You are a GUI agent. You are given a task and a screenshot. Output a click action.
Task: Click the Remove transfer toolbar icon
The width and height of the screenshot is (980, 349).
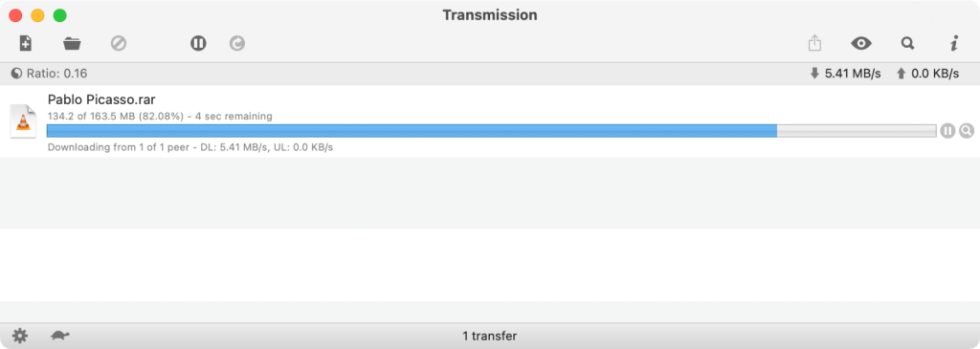119,43
